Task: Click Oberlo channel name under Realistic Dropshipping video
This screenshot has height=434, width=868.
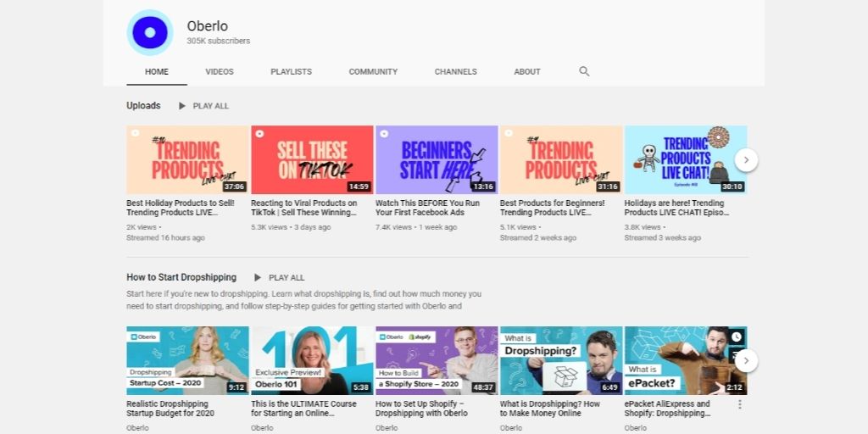Action: (137, 428)
